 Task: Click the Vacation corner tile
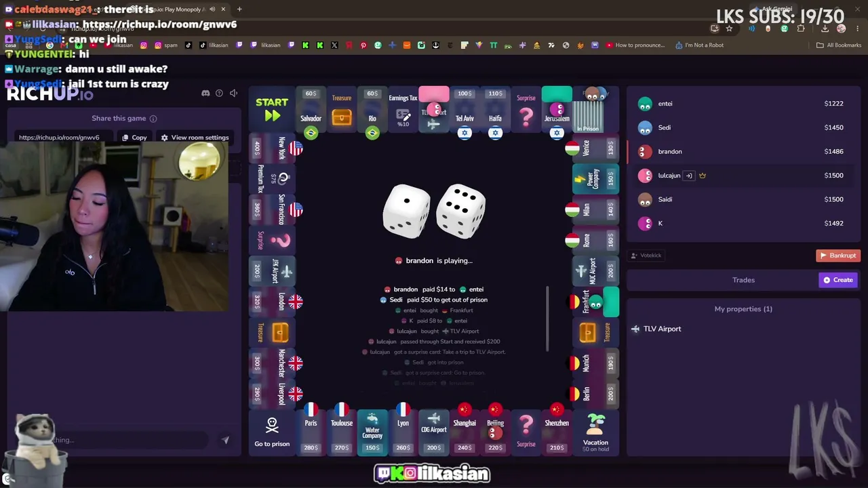click(595, 432)
